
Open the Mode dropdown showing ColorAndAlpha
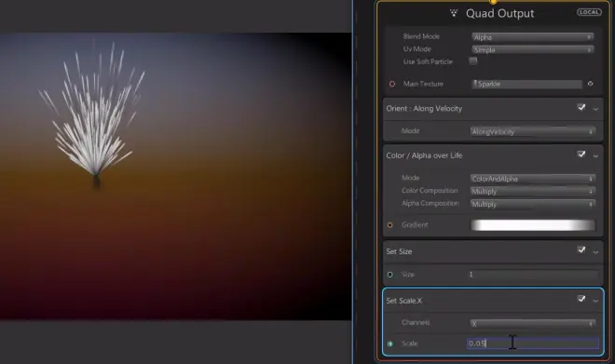533,179
